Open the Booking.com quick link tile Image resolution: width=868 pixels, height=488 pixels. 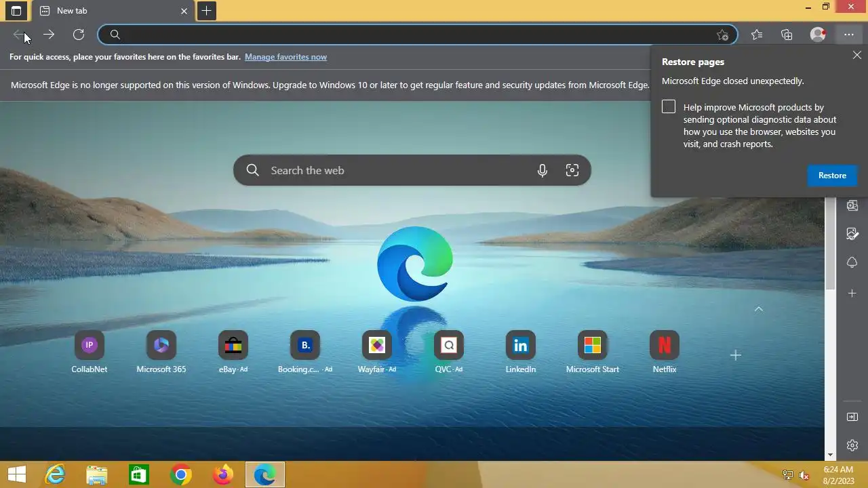(x=305, y=352)
